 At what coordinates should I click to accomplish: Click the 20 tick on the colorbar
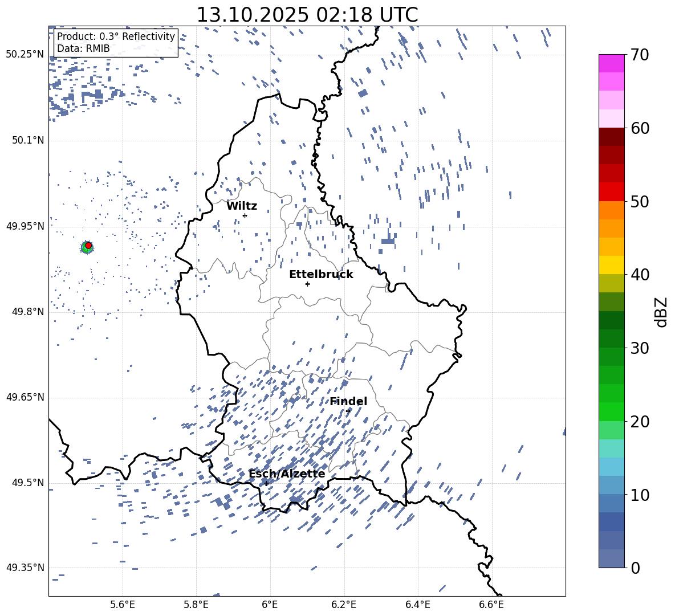pos(640,422)
